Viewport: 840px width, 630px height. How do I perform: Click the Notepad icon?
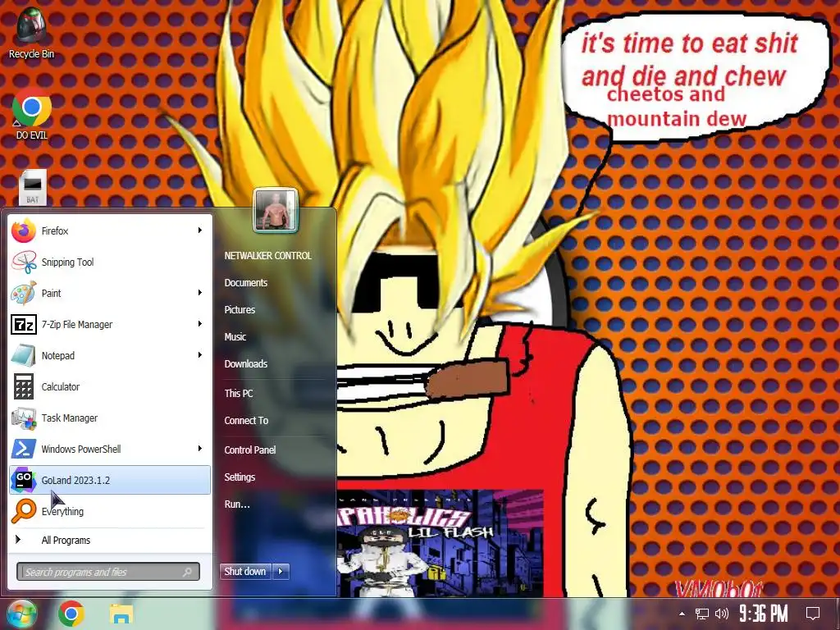pos(24,356)
